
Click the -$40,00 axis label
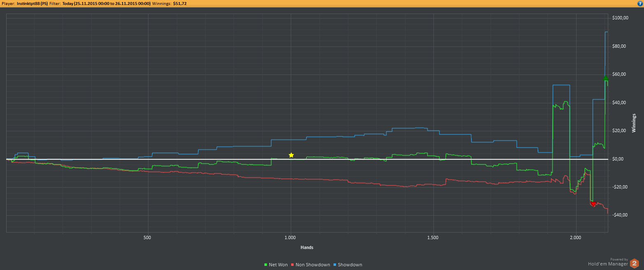point(620,215)
